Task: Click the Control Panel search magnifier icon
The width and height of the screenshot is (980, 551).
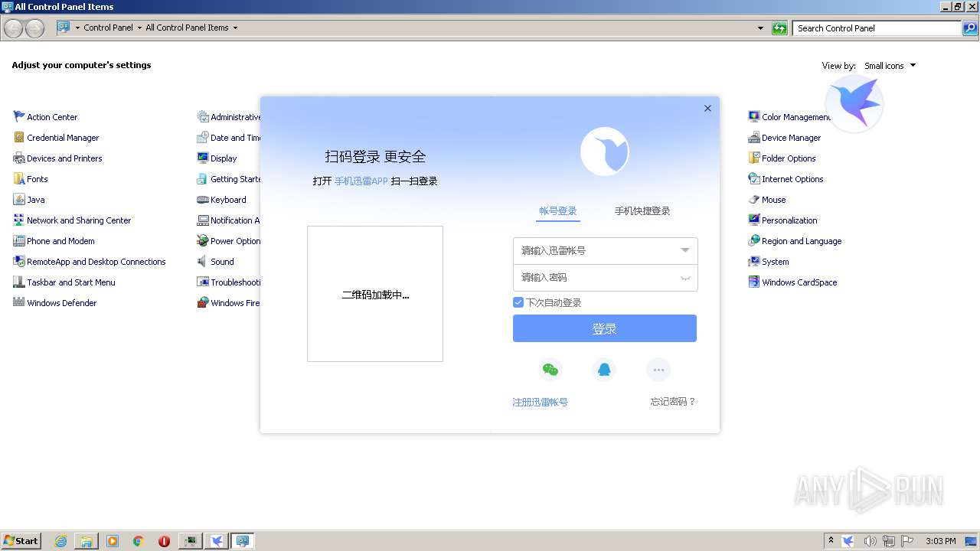Action: (x=970, y=28)
